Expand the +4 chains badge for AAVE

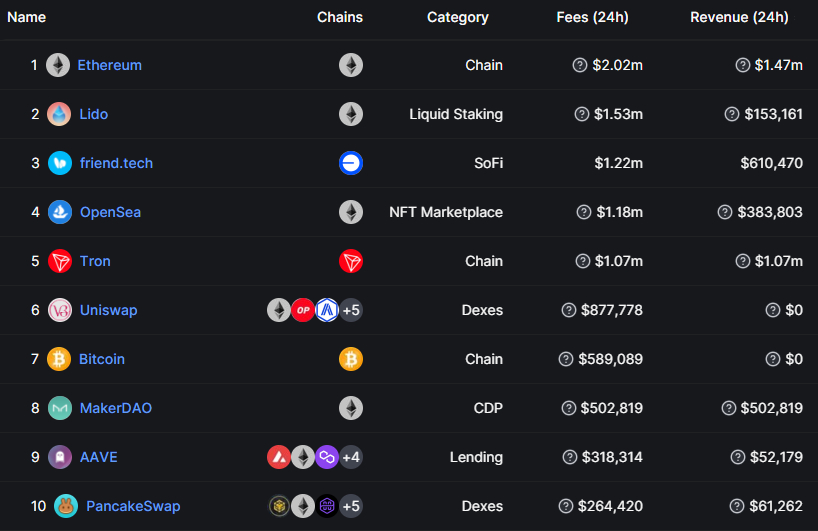click(351, 457)
